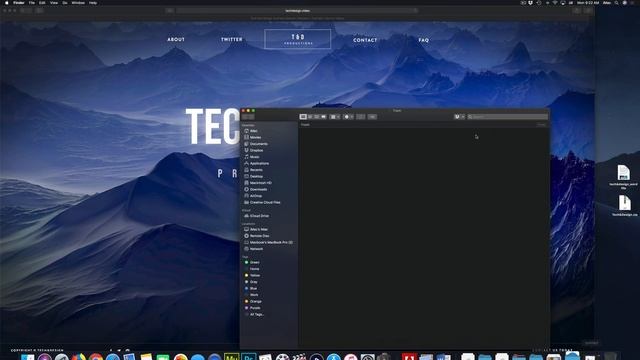This screenshot has height=360, width=640.
Task: Open Google Chrome from the Dock
Action: (x=96, y=358)
